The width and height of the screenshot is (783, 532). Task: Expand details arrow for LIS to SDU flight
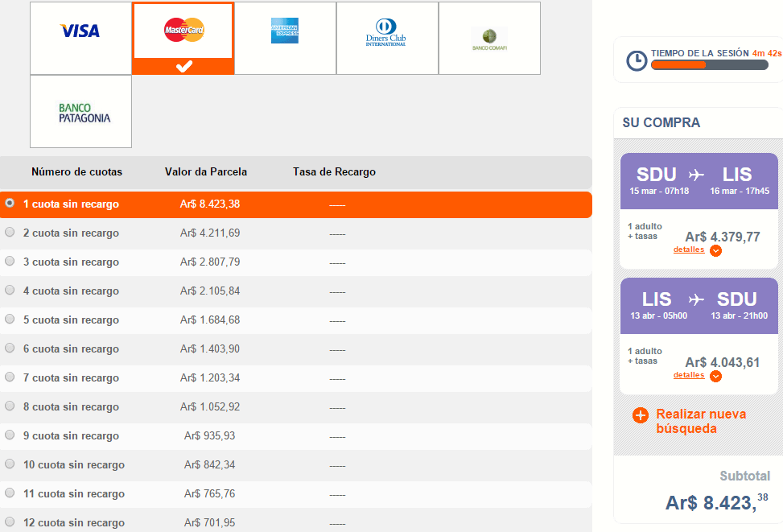coord(715,376)
